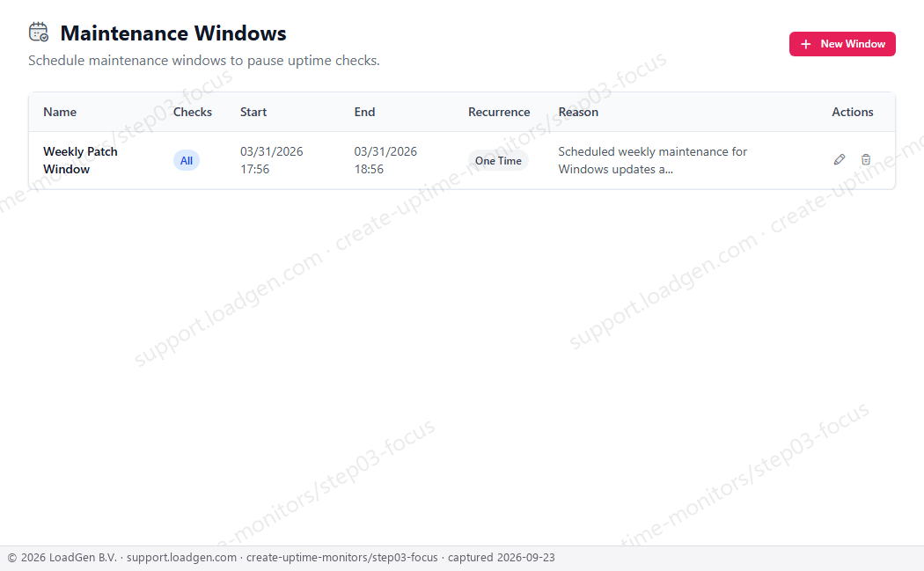Click the end date 03/31/2026 18:56

pyautogui.click(x=385, y=160)
